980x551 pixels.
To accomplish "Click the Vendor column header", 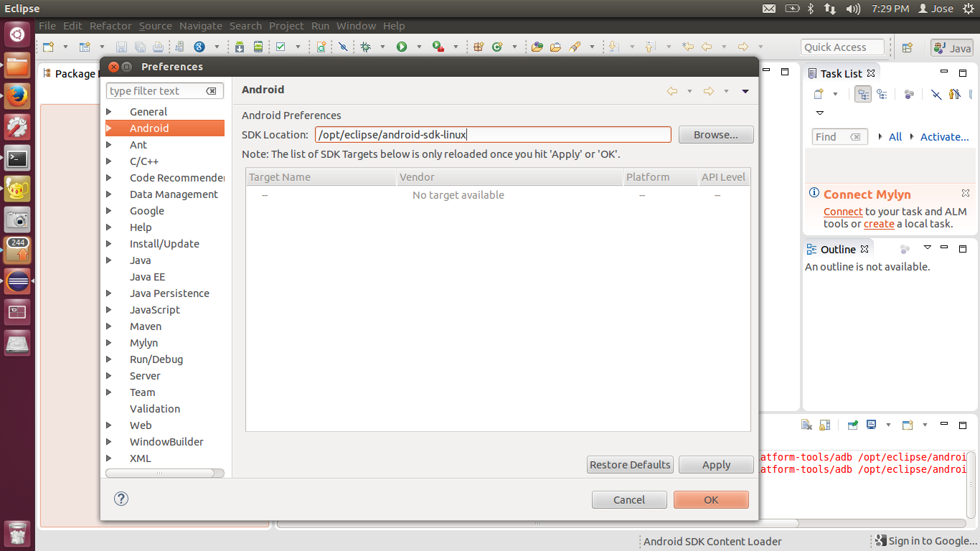I will pos(509,177).
